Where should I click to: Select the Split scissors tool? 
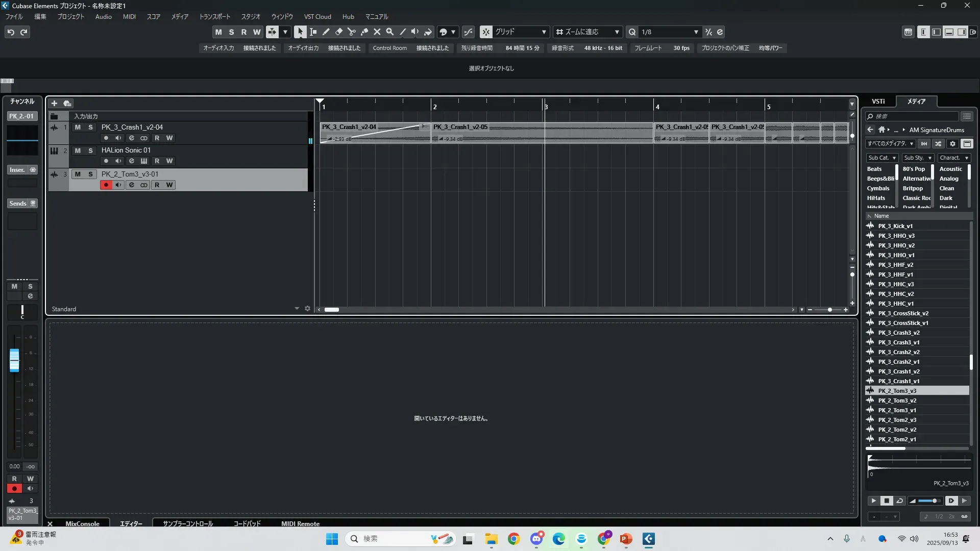[351, 32]
